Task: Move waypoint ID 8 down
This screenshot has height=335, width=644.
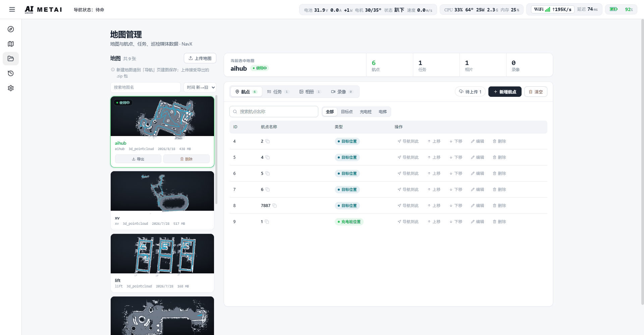Action: tap(456, 206)
